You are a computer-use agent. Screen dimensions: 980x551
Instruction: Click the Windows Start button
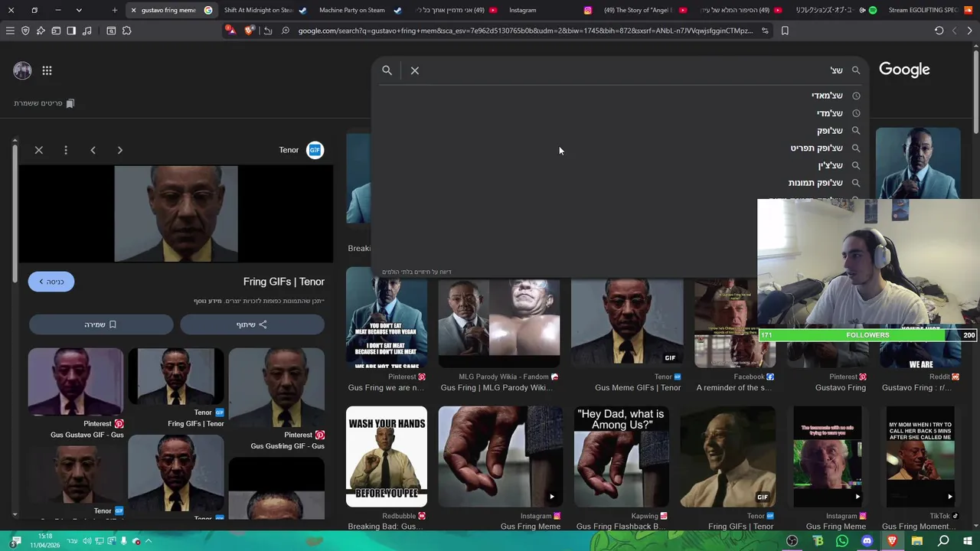point(967,541)
